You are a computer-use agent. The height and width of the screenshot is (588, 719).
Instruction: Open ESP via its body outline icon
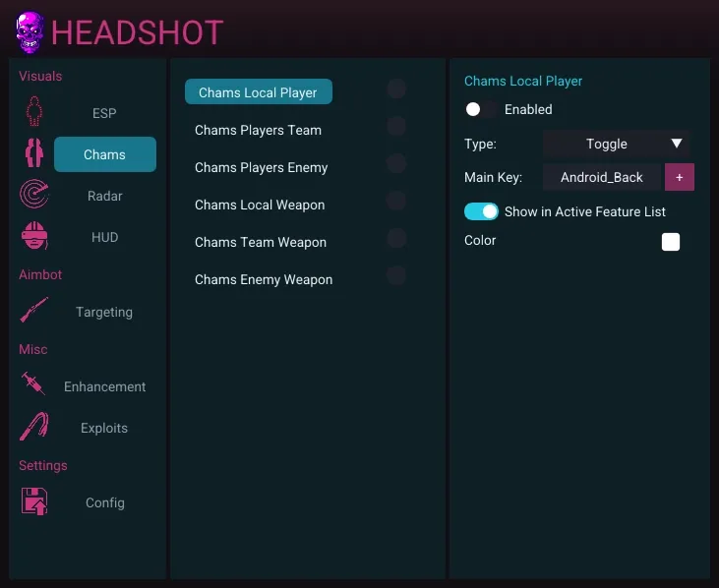[34, 113]
